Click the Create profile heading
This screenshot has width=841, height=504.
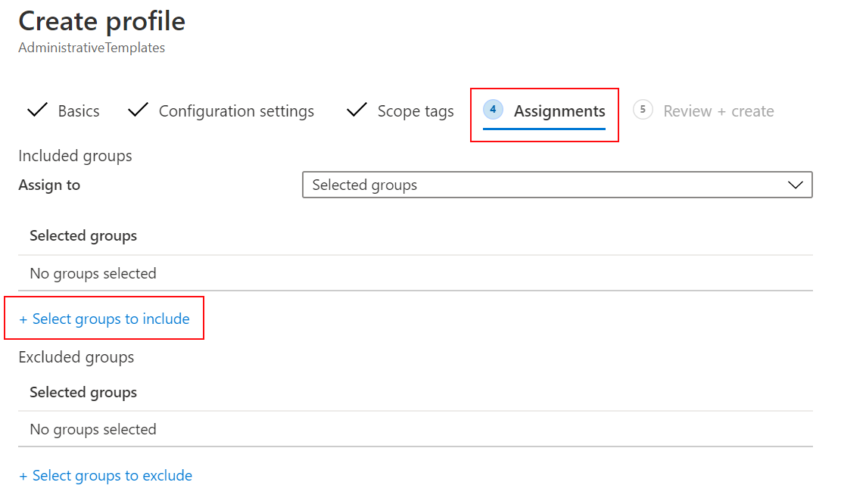point(102,21)
